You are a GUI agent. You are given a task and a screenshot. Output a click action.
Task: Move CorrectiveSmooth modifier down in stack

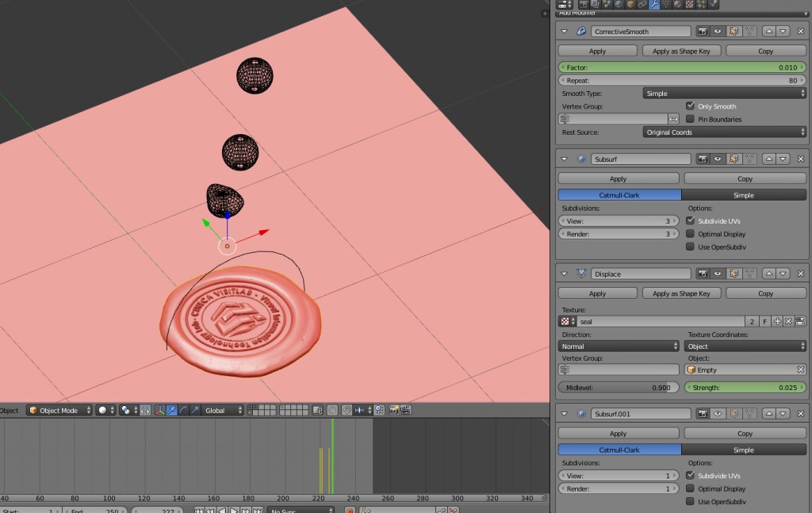pos(783,32)
